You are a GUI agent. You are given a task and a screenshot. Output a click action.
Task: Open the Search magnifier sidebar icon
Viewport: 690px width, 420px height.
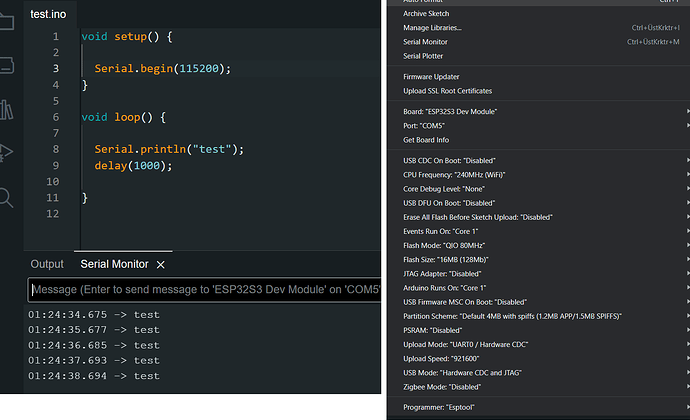pyautogui.click(x=6, y=198)
